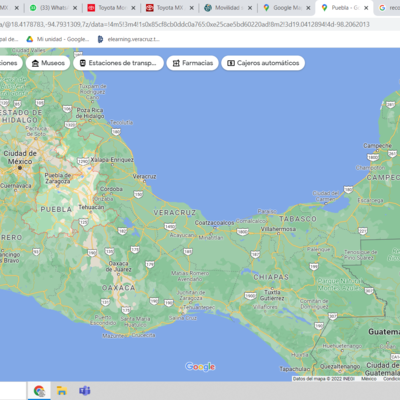Click the Salina Cruz map label
The image size is (400, 400).
183,318
